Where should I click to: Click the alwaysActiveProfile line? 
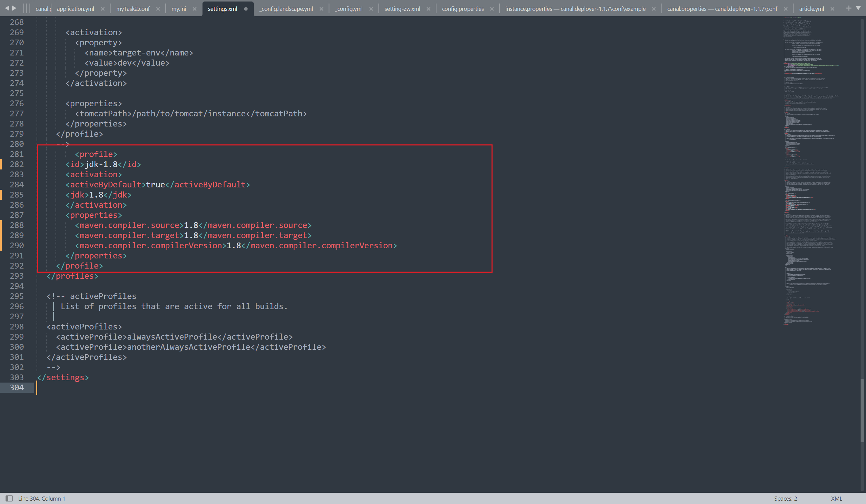[x=174, y=337]
